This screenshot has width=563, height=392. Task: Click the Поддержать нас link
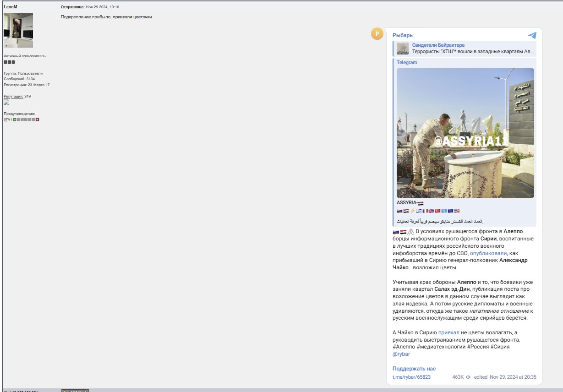coord(414,369)
